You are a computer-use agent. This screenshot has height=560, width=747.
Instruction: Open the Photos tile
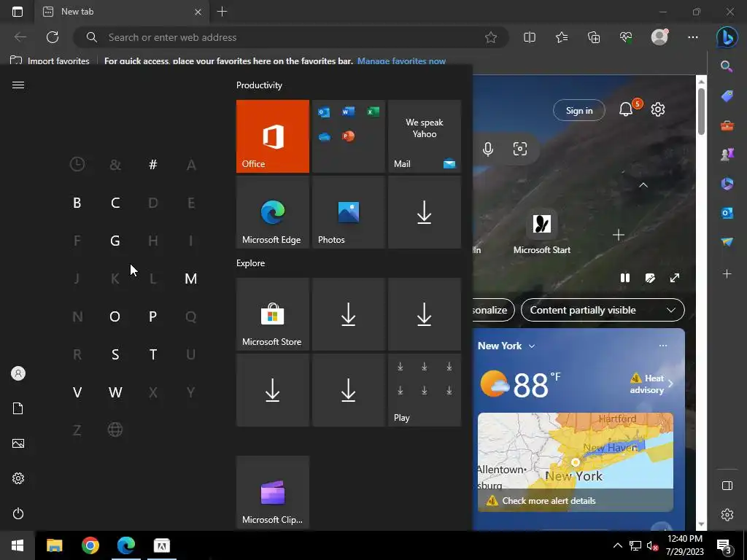click(348, 212)
